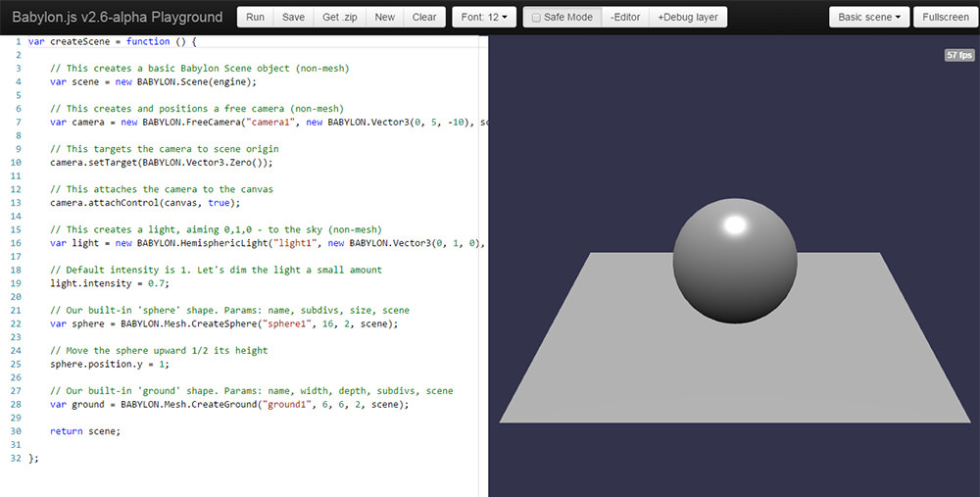Clear the editor code
Viewport: 980px width, 497px height.
pyautogui.click(x=424, y=17)
